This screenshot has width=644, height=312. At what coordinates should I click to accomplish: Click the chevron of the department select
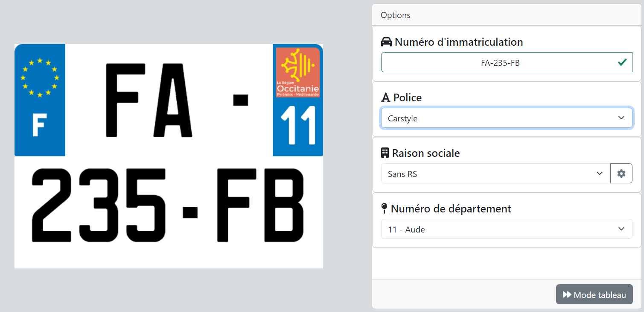pos(621,229)
